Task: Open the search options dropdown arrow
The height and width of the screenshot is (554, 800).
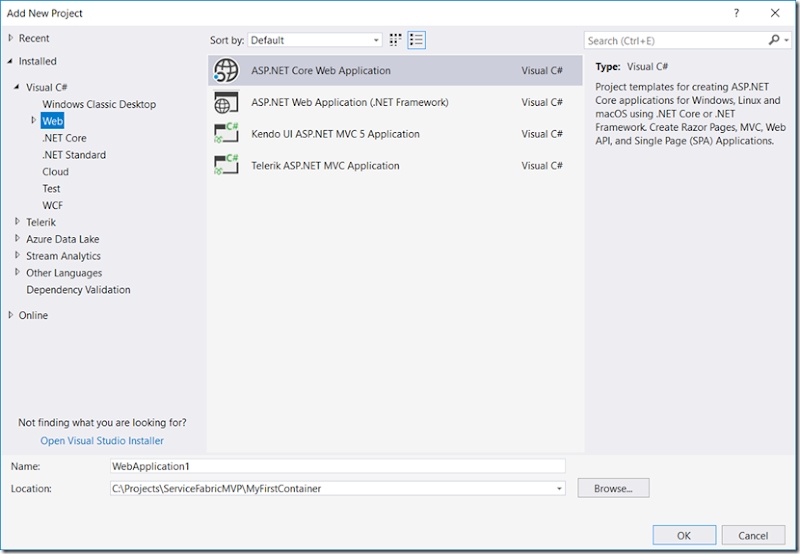Action: [x=787, y=40]
